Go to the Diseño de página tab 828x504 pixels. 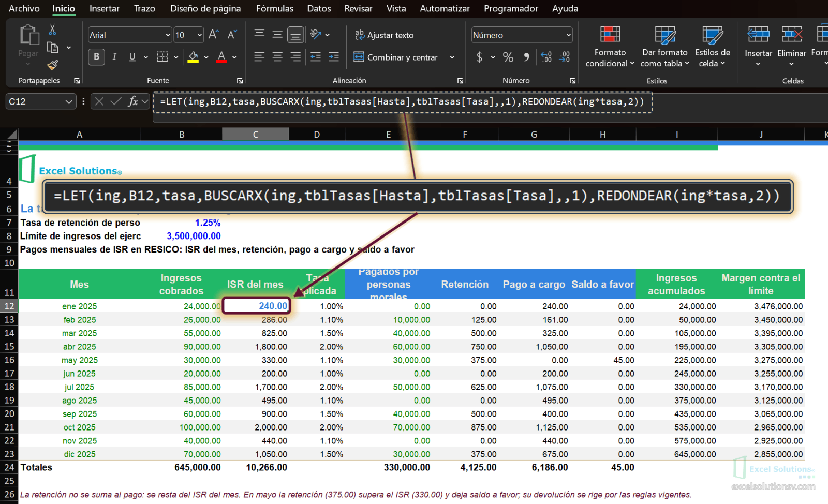[205, 8]
